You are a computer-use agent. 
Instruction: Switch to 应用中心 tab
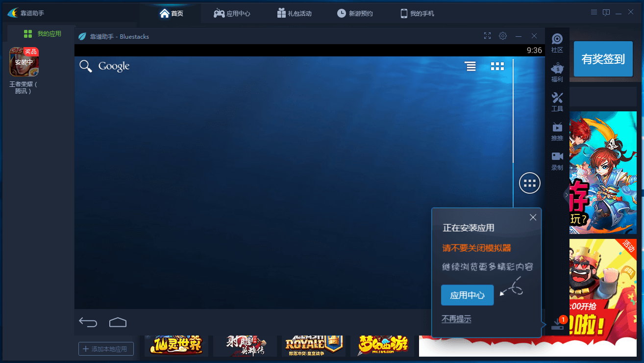pyautogui.click(x=232, y=13)
